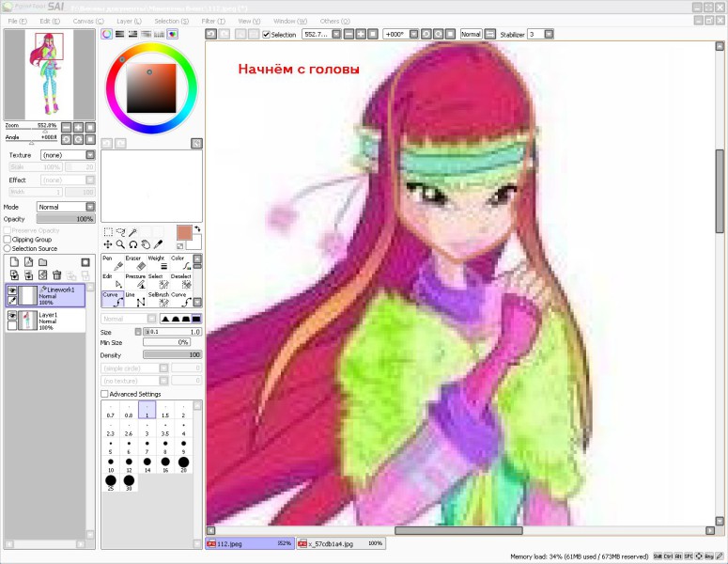Open the zoom percentage dropdown in toolbar
Viewport: 728px width, 564px height.
click(x=336, y=35)
